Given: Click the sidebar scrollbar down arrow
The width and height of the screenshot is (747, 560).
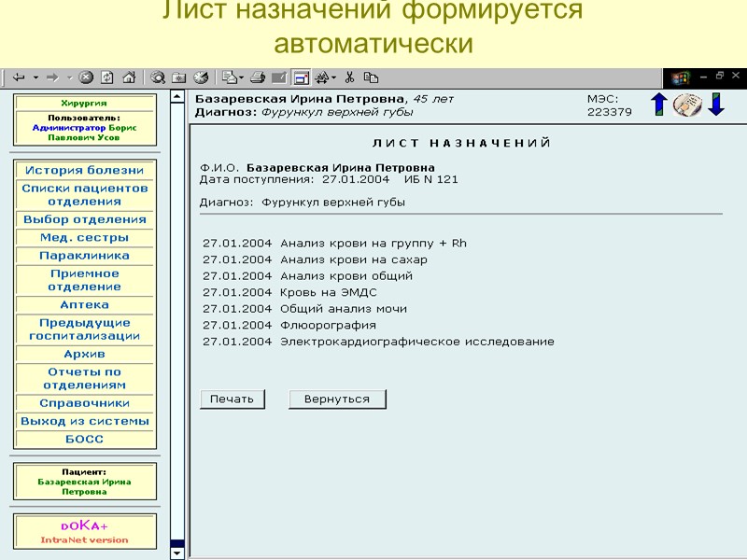Looking at the screenshot, I should (177, 553).
